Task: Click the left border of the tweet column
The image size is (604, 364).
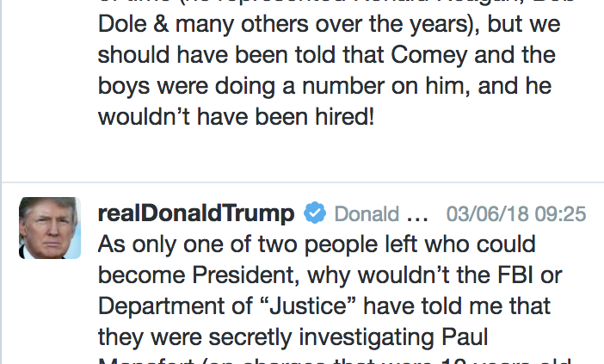Action: (1, 182)
